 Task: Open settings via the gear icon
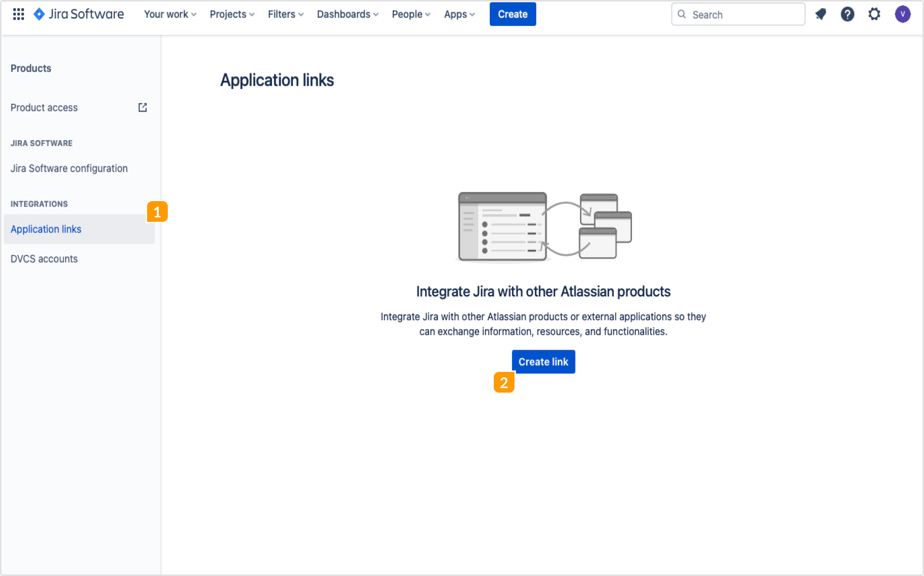(874, 14)
